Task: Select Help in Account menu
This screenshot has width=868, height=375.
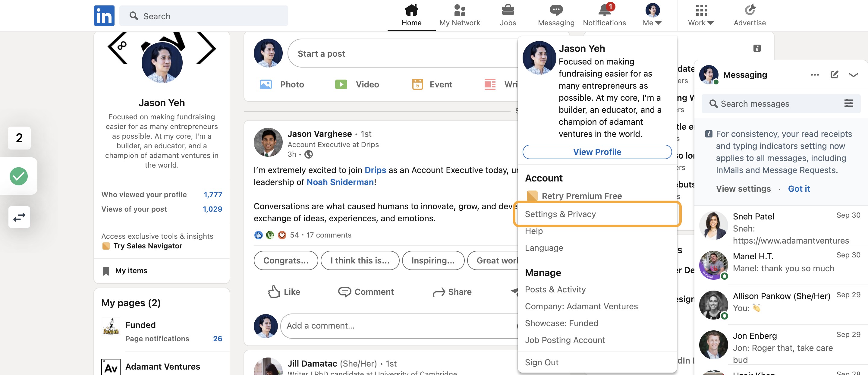Action: [534, 231]
